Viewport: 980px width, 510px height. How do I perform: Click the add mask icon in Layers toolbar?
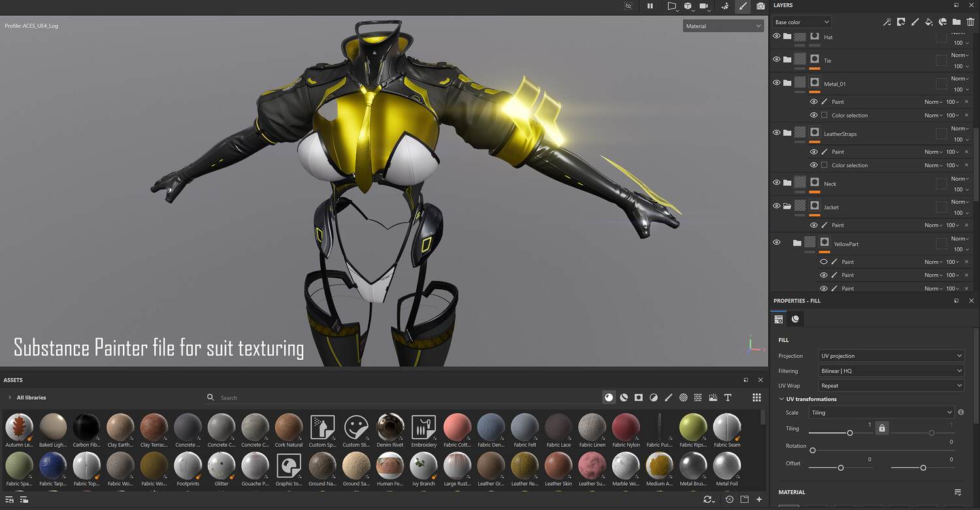click(x=901, y=22)
